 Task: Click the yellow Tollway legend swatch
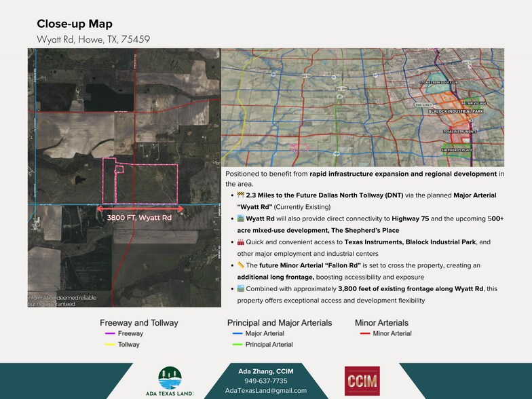point(110,345)
